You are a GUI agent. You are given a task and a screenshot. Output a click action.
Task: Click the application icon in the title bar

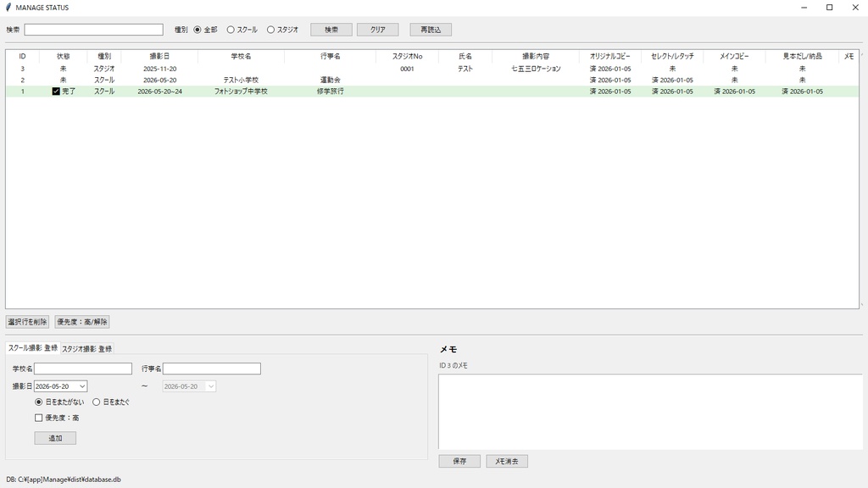tap(8, 8)
